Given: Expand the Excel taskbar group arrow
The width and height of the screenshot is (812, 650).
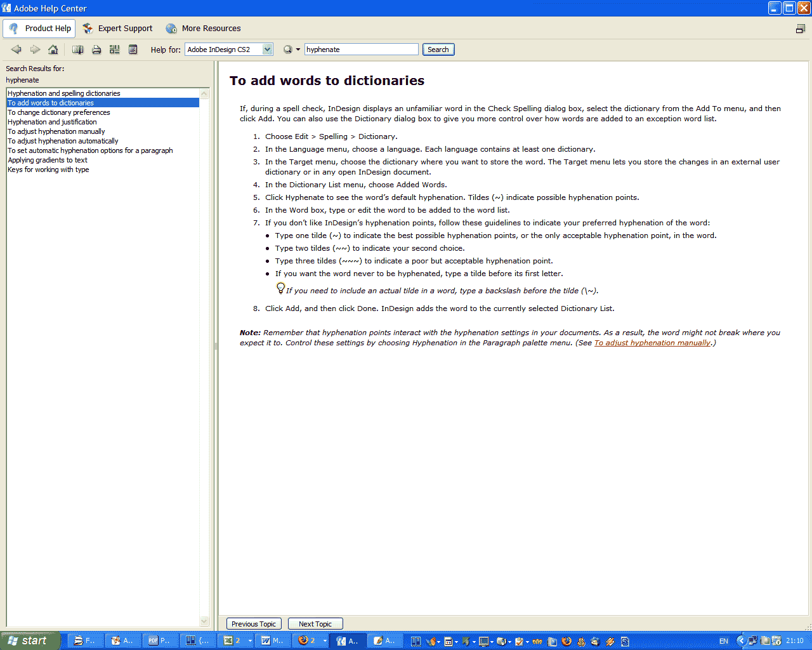Looking at the screenshot, I should tap(250, 641).
